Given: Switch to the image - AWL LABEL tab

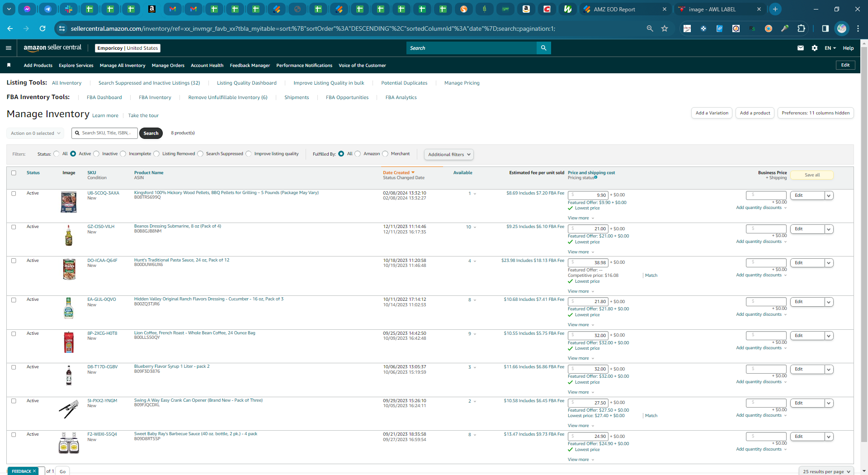Looking at the screenshot, I should pos(720,9).
